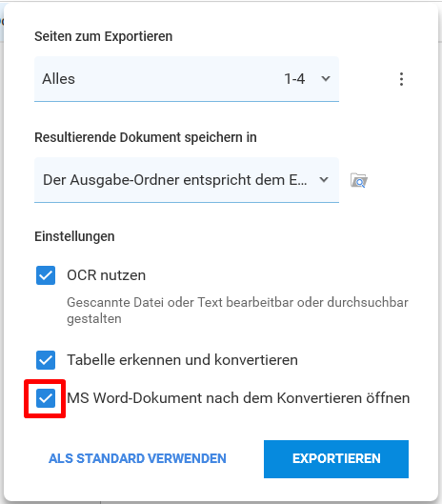The height and width of the screenshot is (504, 442).
Task: Click the Tabelle erkennen und konvertieren label
Action: click(x=182, y=360)
